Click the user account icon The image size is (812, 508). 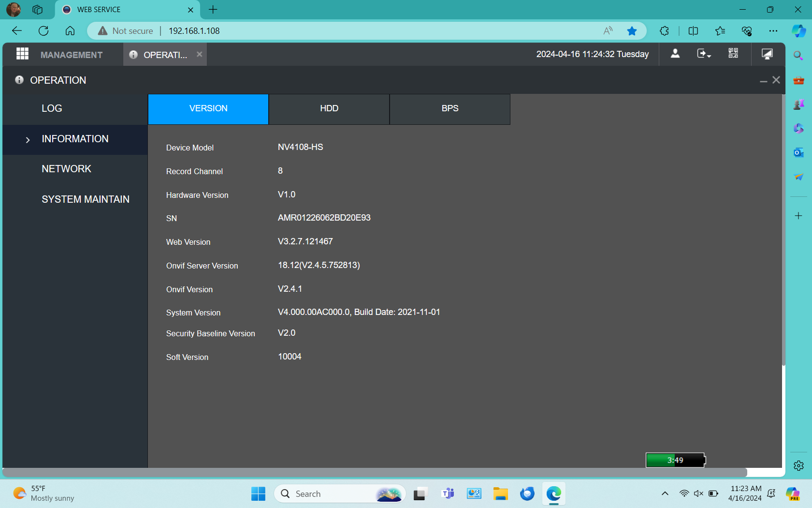675,54
